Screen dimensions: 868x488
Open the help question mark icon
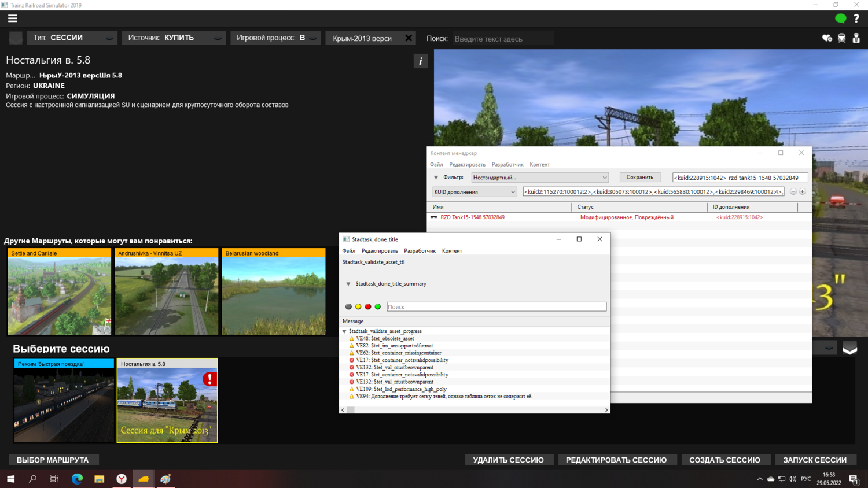856,19
